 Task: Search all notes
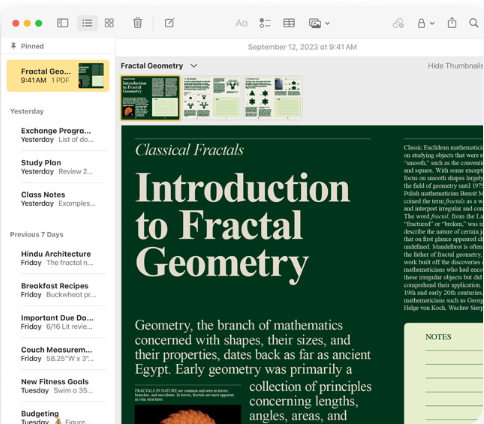[473, 23]
